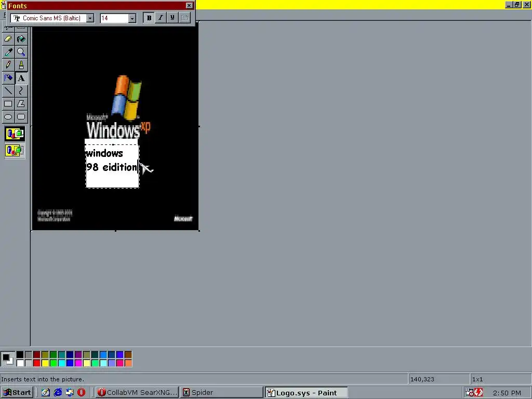Image resolution: width=532 pixels, height=399 pixels.
Task: Toggle Underline in the Fonts toolbar
Action: point(172,18)
